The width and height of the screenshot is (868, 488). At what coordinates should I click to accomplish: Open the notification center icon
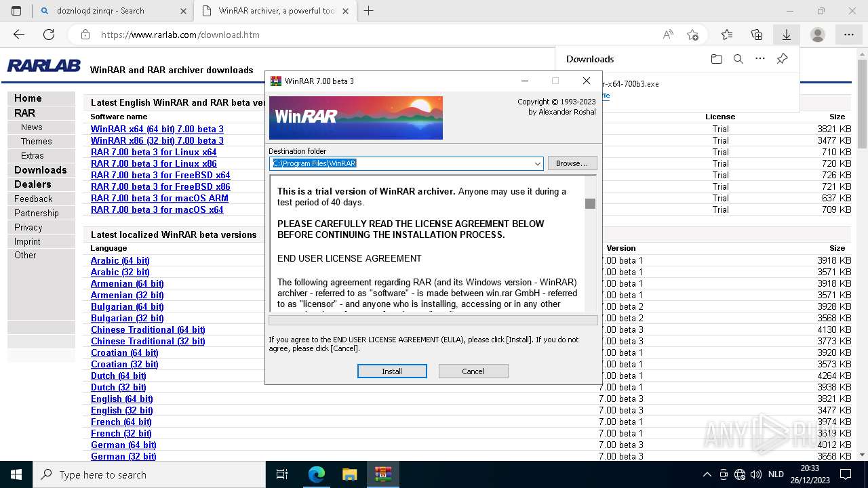click(x=846, y=474)
